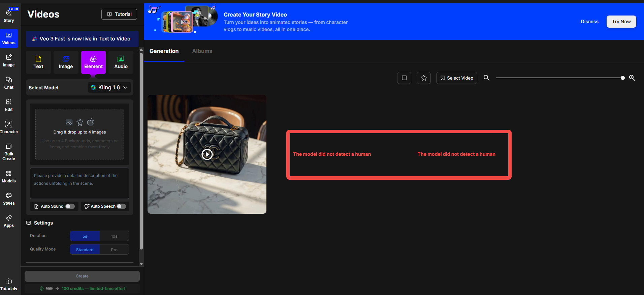The height and width of the screenshot is (295, 644).
Task: Click the character figure icon in drop zone
Action: [80, 122]
